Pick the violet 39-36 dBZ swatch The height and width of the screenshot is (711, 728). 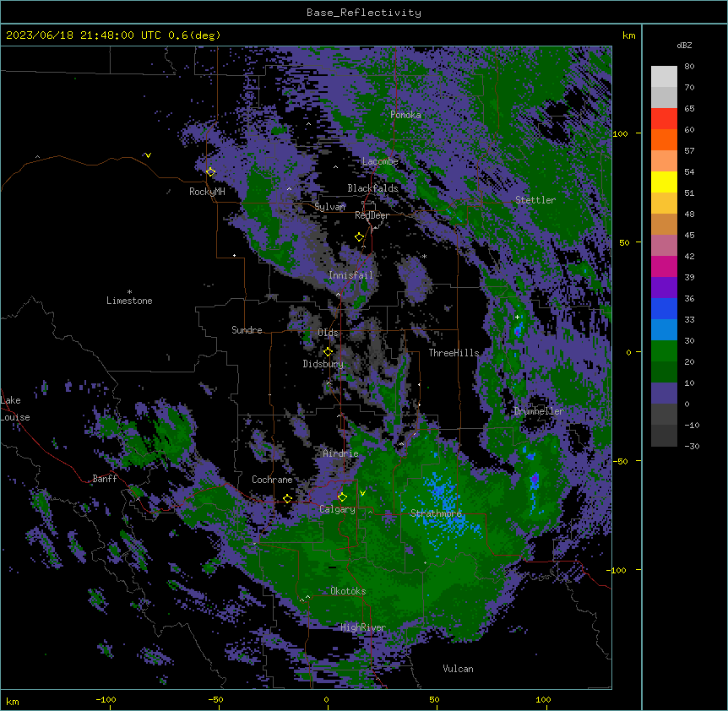[664, 288]
